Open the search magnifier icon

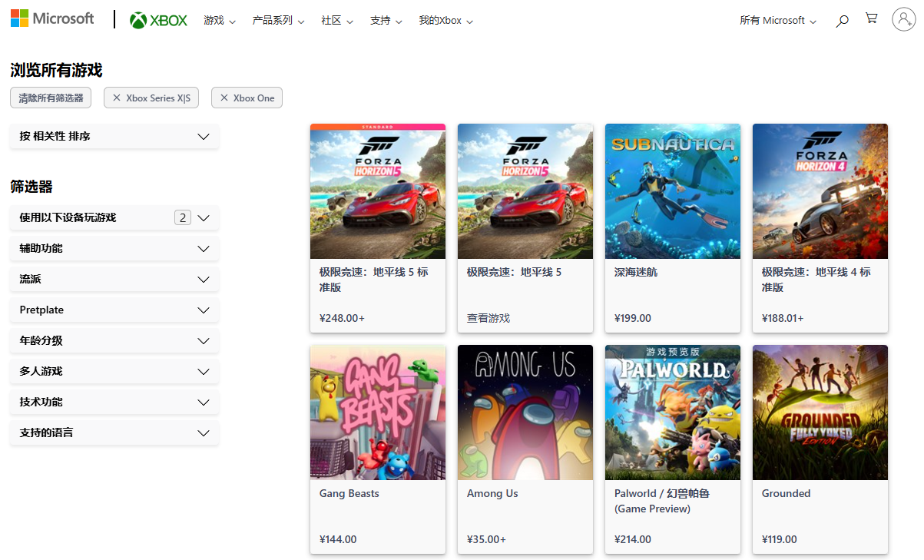(843, 21)
